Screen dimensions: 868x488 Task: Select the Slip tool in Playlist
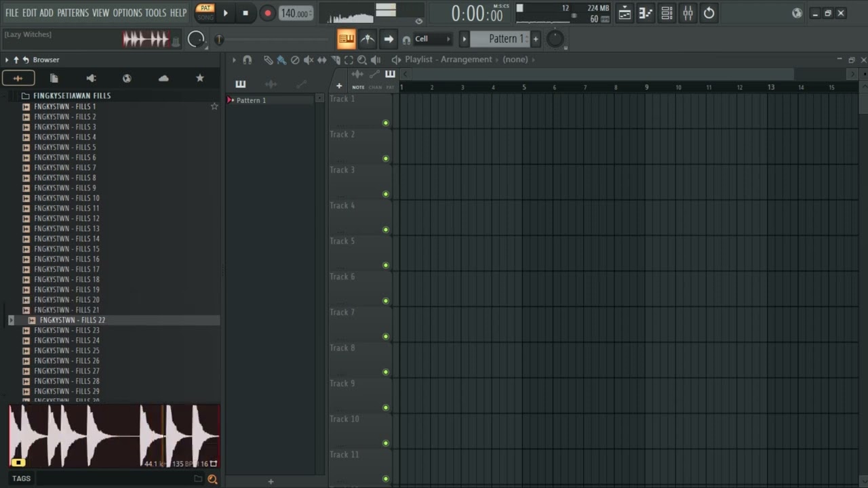point(321,60)
